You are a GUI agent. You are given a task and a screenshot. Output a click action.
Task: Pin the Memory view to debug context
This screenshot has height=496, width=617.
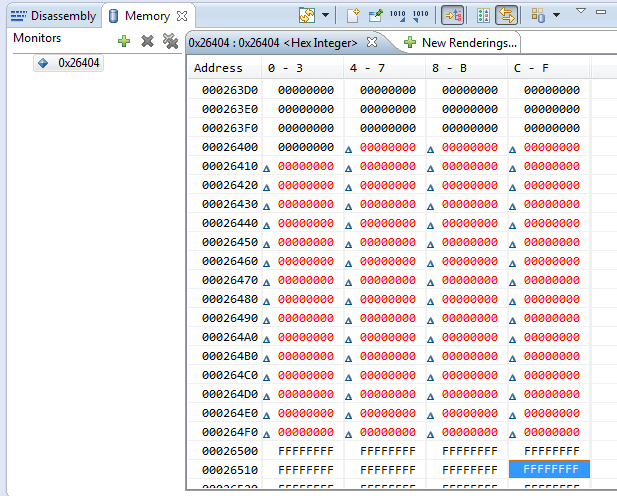pos(376,15)
